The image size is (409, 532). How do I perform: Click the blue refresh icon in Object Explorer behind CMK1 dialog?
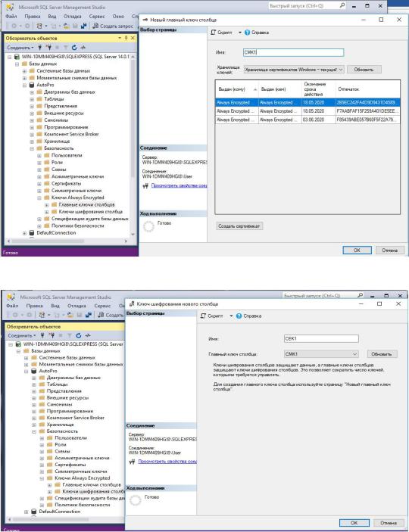[x=74, y=48]
